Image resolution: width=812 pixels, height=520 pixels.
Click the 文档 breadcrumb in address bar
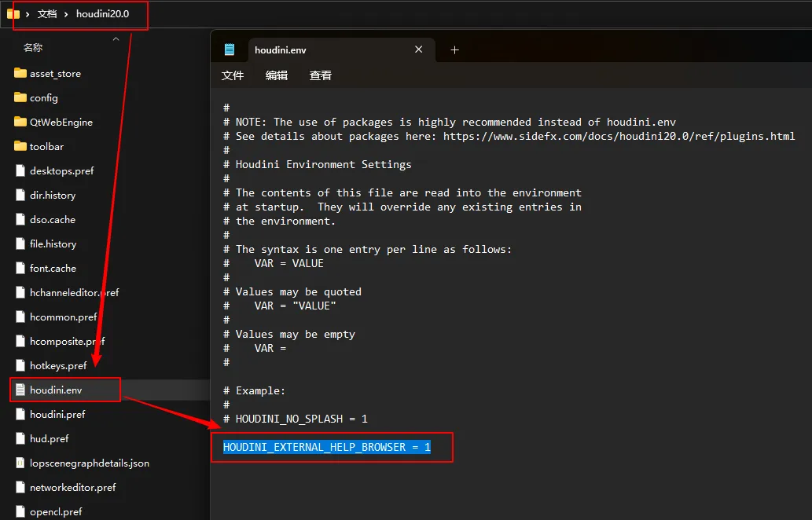tap(47, 14)
